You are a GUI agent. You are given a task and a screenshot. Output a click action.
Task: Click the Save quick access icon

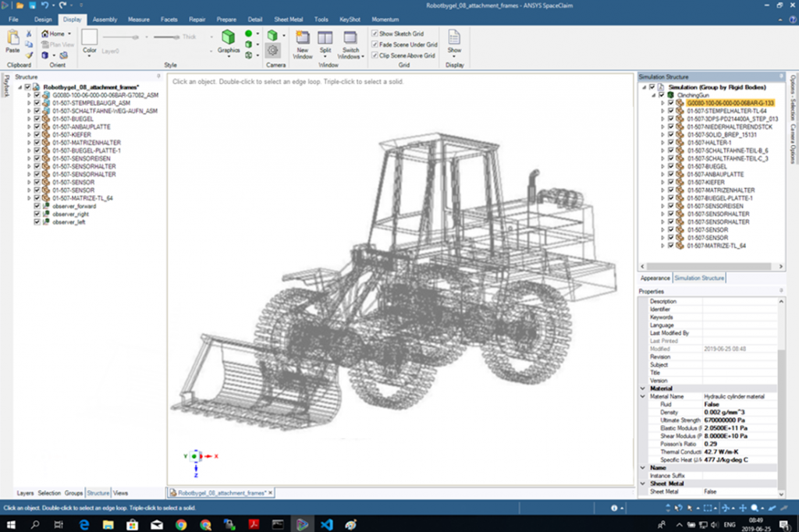[31, 5]
